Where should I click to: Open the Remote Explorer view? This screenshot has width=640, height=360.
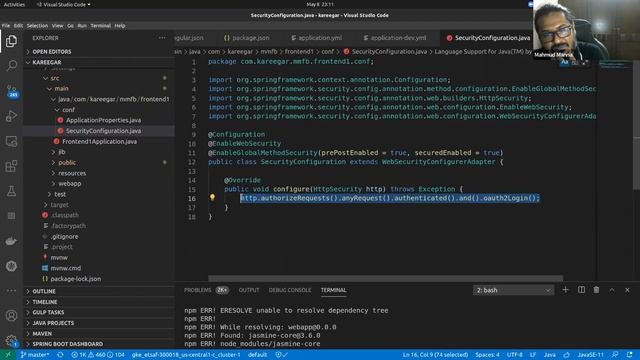pyautogui.click(x=11, y=141)
